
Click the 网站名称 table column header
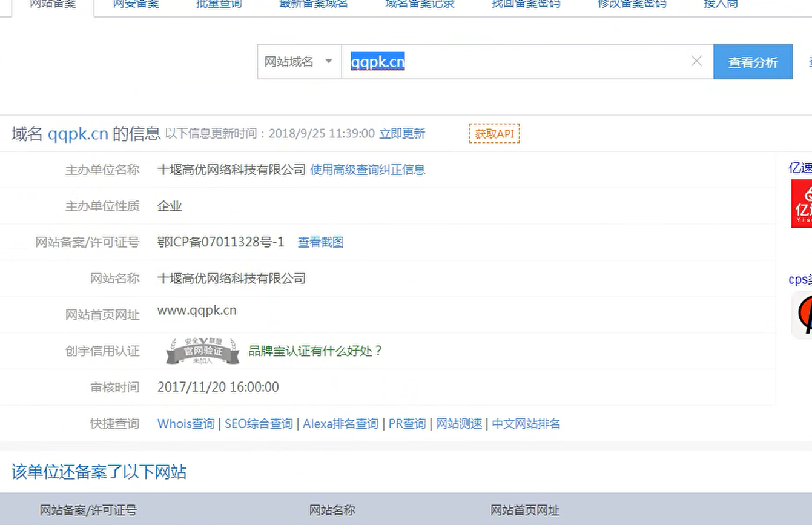click(332, 510)
